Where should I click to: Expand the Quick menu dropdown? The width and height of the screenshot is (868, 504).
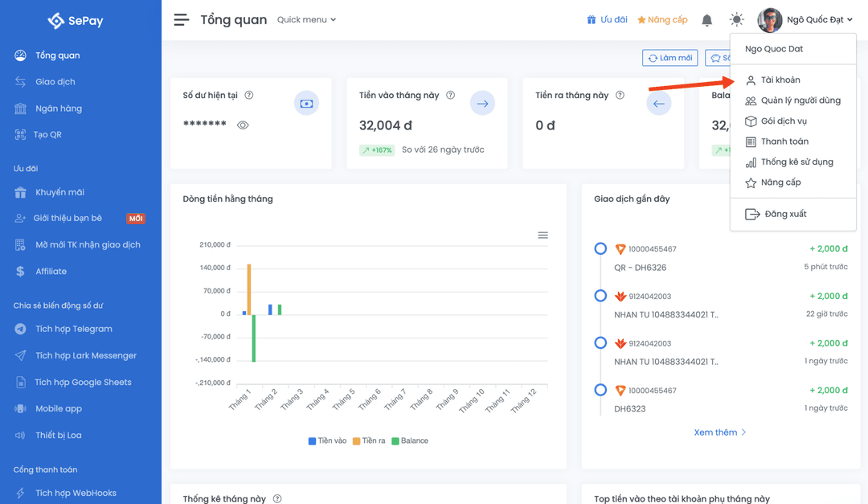pyautogui.click(x=306, y=20)
